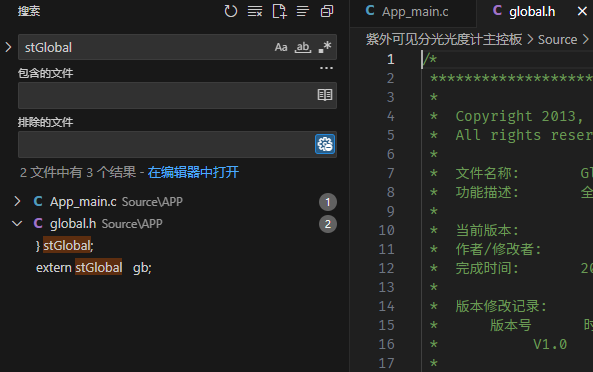Click the 排除的文件 label
593x372 pixels.
[45, 122]
